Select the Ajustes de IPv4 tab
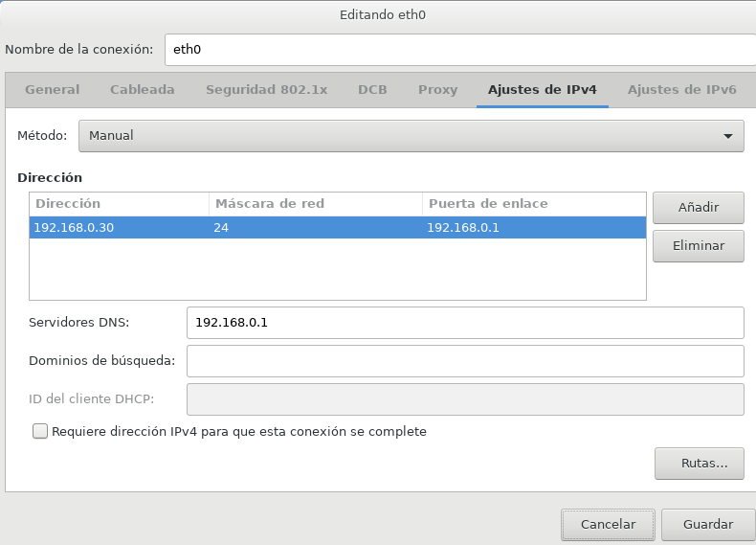The image size is (756, 545). (x=542, y=90)
